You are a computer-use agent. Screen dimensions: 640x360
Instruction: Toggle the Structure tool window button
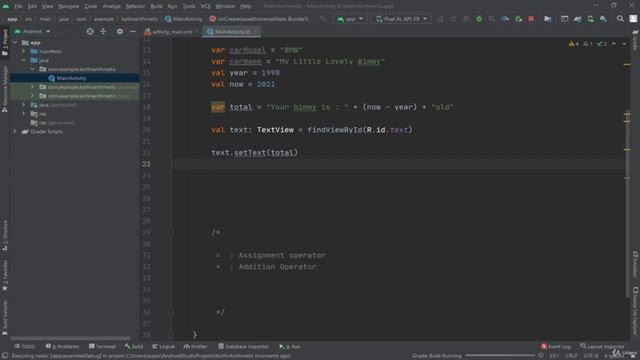tap(5, 236)
